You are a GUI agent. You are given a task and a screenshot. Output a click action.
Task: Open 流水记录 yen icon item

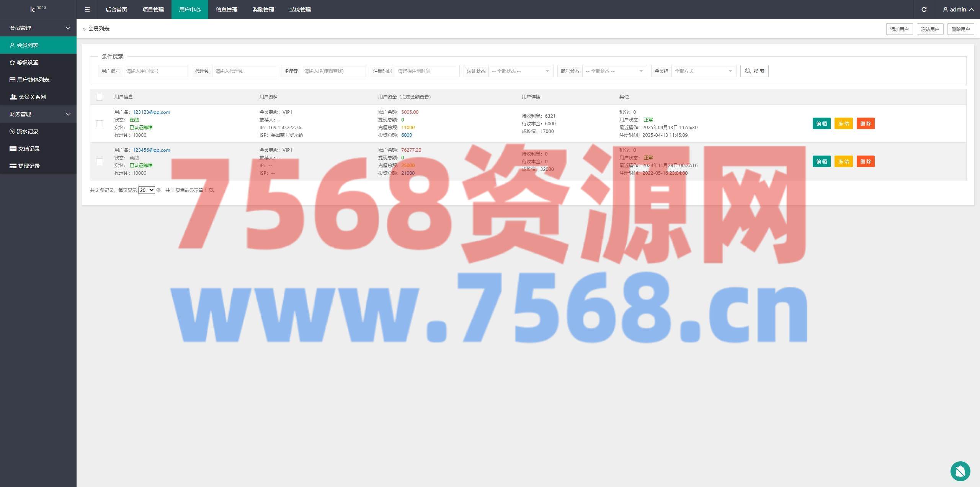point(27,131)
